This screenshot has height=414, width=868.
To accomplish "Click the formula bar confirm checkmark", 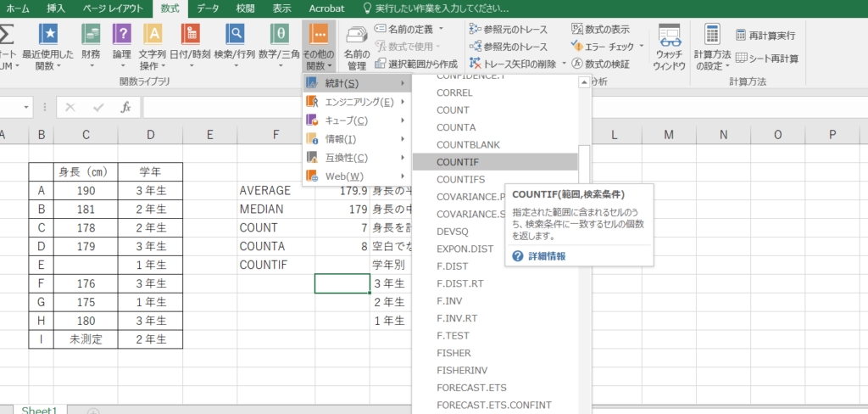I will pyautogui.click(x=98, y=108).
